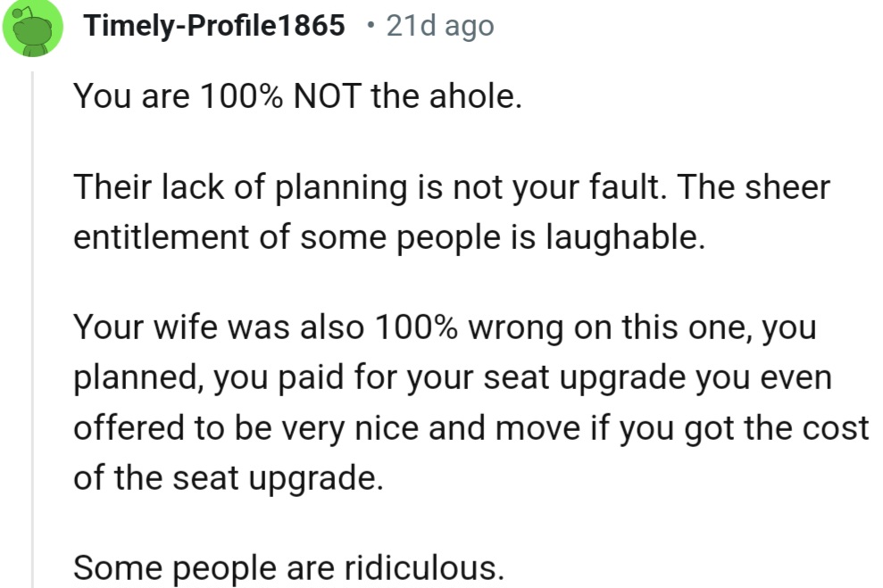Click the line starting "offered to be very nice"
This screenshot has height=588, width=883.
(x=471, y=427)
